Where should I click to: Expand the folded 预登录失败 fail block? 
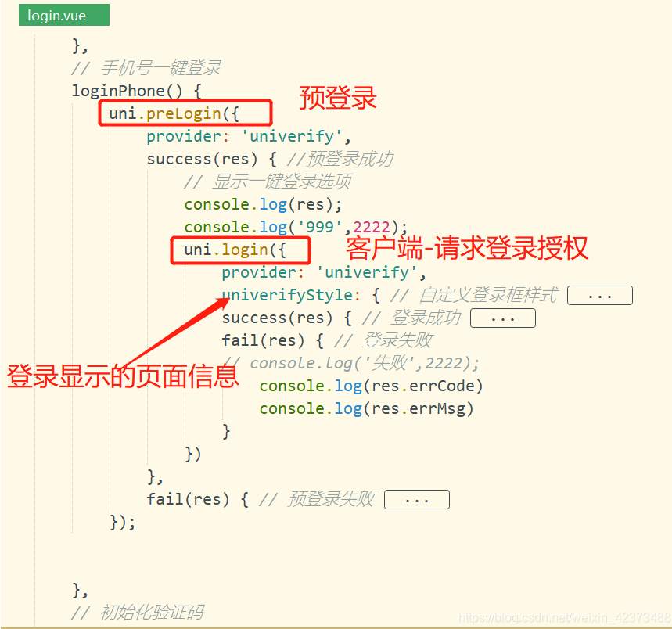(417, 500)
